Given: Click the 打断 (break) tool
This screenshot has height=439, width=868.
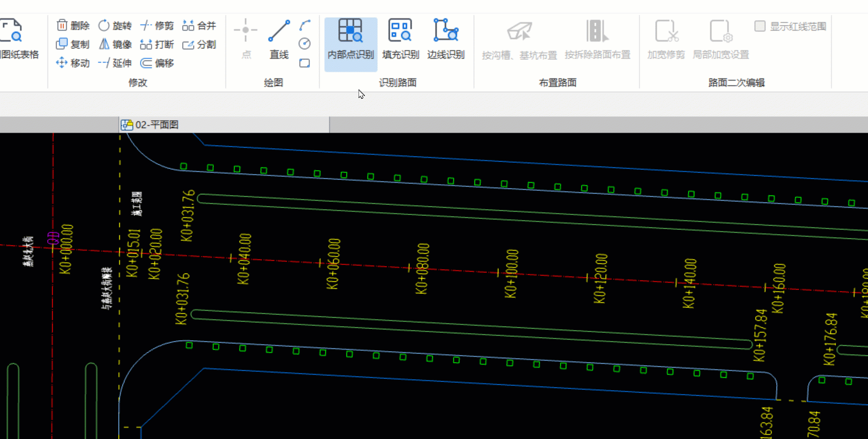Looking at the screenshot, I should (157, 44).
